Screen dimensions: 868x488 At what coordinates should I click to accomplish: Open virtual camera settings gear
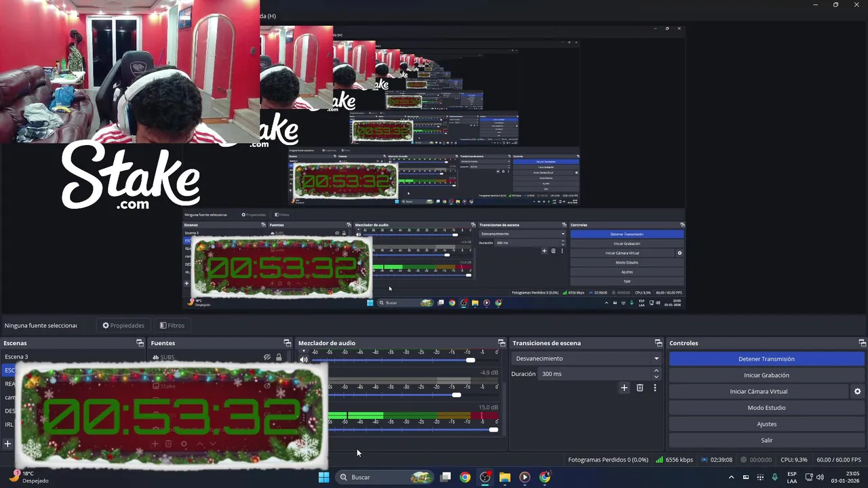click(x=857, y=391)
